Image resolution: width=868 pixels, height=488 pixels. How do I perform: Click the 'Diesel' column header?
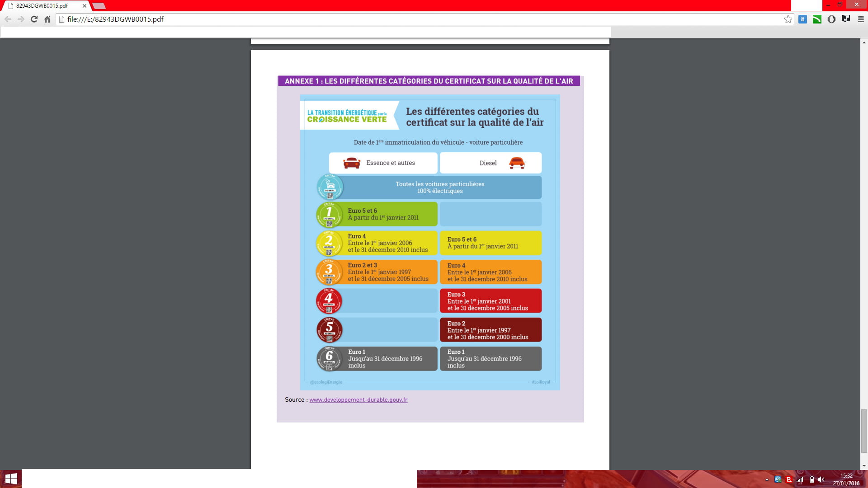click(491, 163)
